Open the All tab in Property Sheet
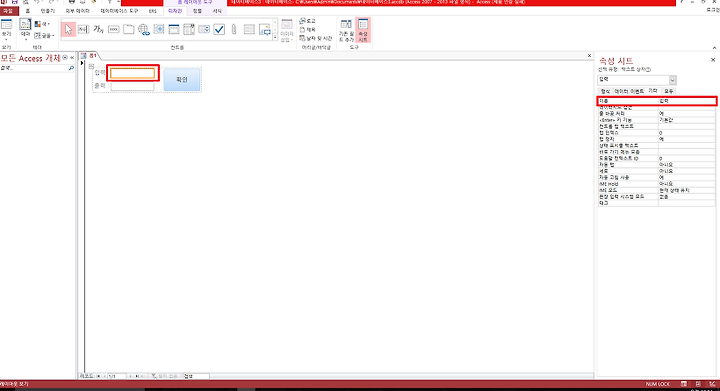 click(669, 91)
